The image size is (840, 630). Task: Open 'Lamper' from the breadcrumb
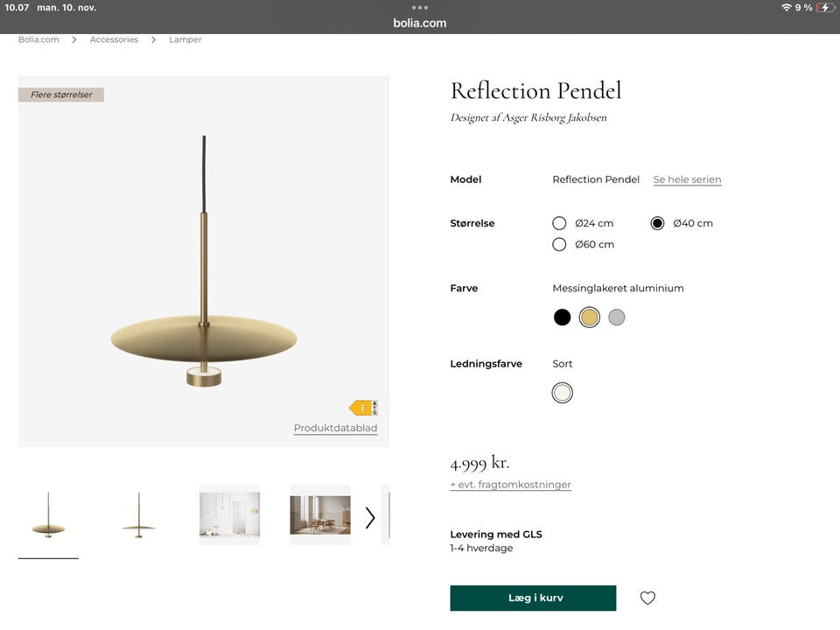[x=185, y=39]
